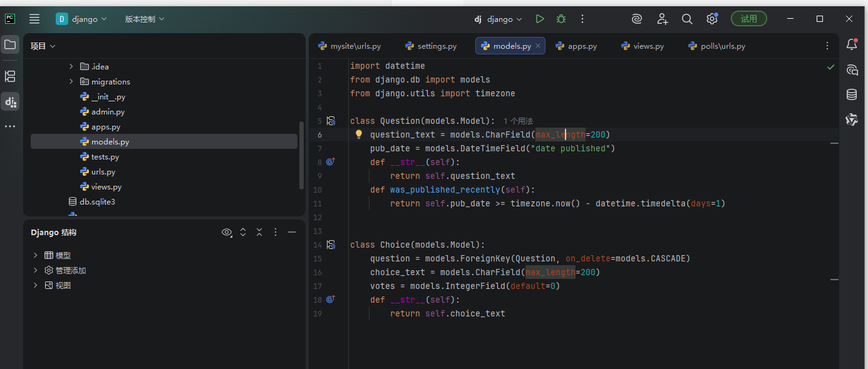Open the 项目 view dropdown

(x=43, y=46)
